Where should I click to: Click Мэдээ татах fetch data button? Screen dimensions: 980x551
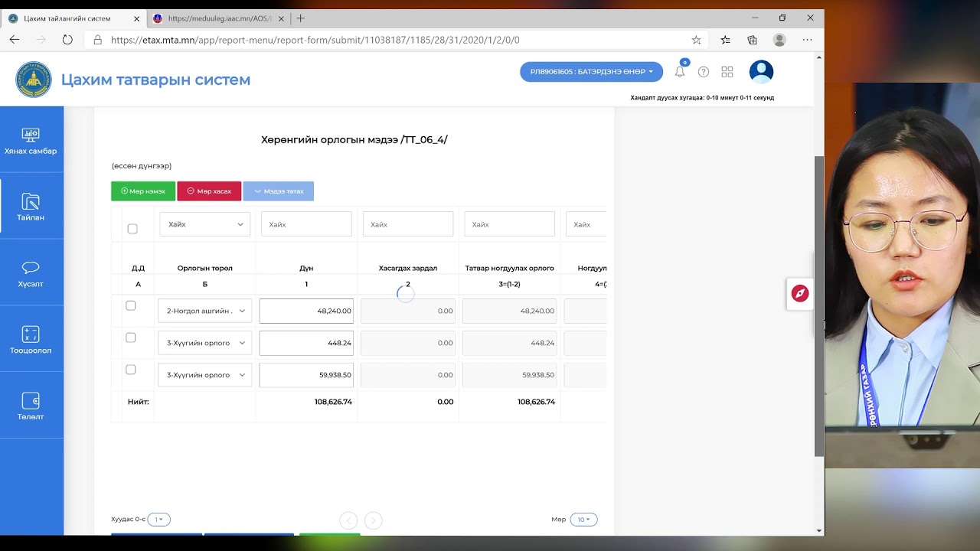point(279,191)
